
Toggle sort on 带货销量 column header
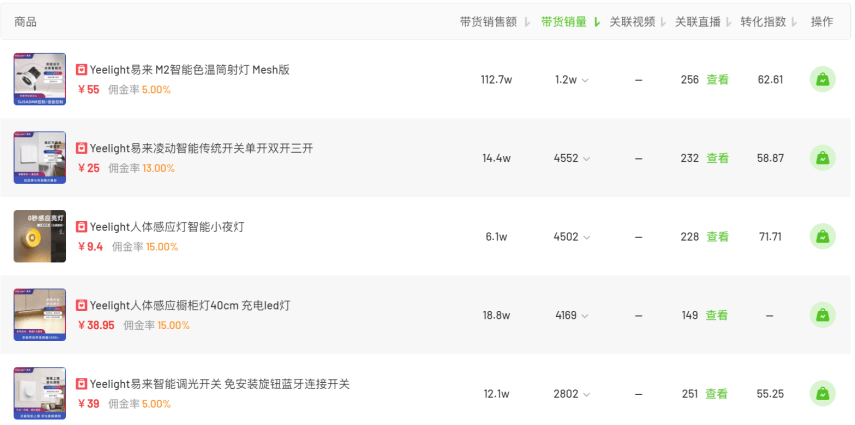tap(570, 22)
